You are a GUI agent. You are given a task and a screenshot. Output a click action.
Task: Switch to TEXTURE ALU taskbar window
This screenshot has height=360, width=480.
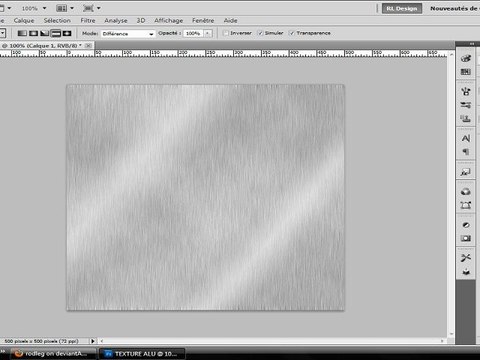(142, 354)
